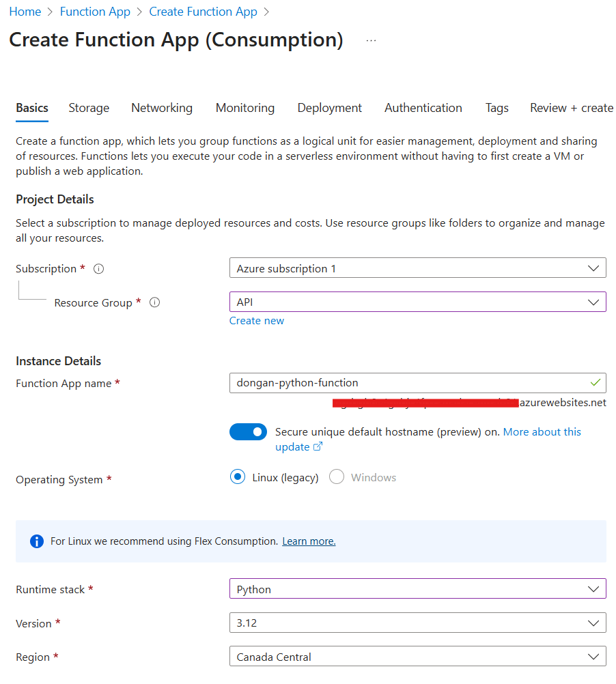Image resolution: width=616 pixels, height=684 pixels.
Task: Click the blue info icon in the Flex Consumption banner
Action: coord(36,541)
